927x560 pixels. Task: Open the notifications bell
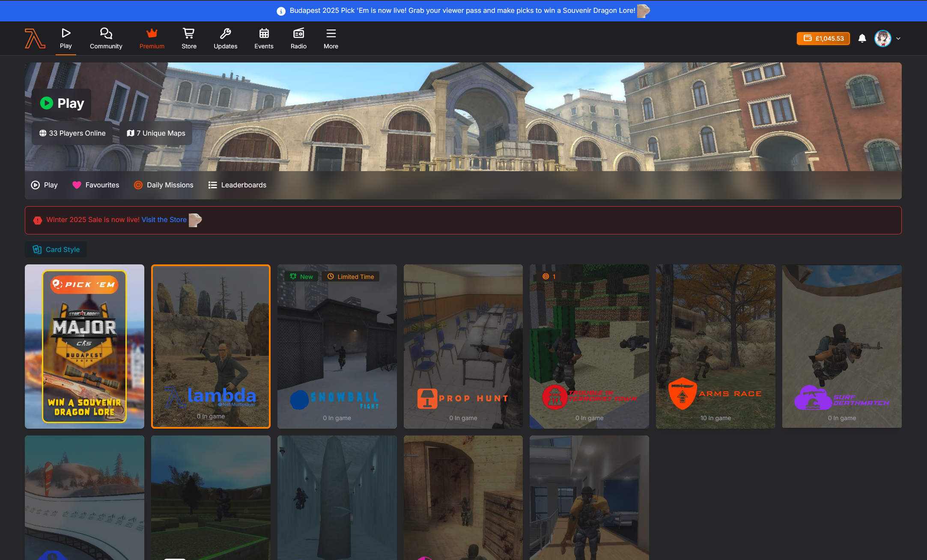pyautogui.click(x=862, y=39)
